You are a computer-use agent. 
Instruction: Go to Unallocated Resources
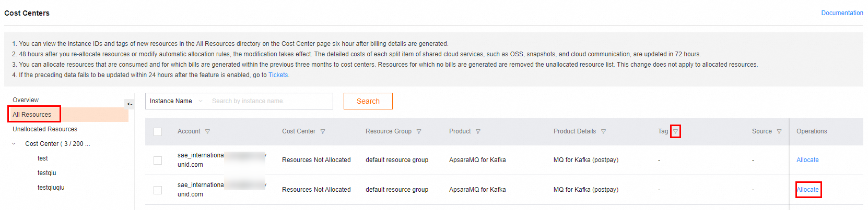(x=45, y=129)
